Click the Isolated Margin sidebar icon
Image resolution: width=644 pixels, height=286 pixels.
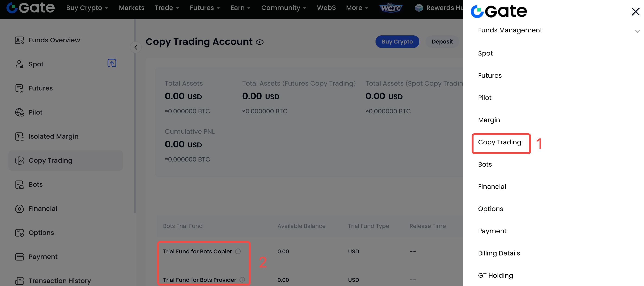point(19,136)
